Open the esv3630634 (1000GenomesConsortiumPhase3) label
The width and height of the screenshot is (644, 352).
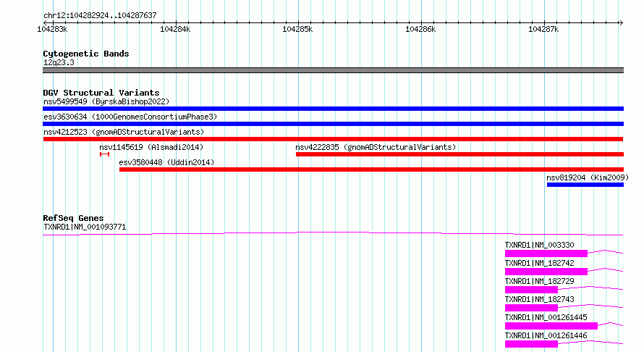click(130, 117)
